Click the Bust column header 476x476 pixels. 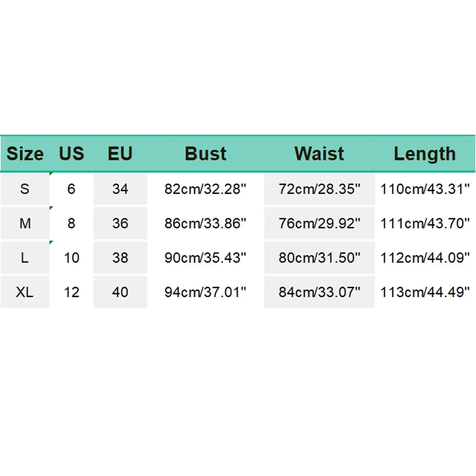205,154
